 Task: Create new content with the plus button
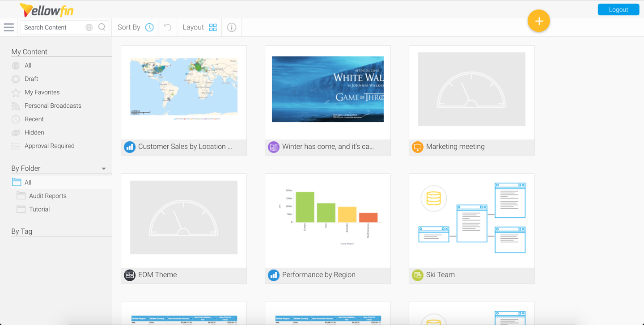coord(538,21)
